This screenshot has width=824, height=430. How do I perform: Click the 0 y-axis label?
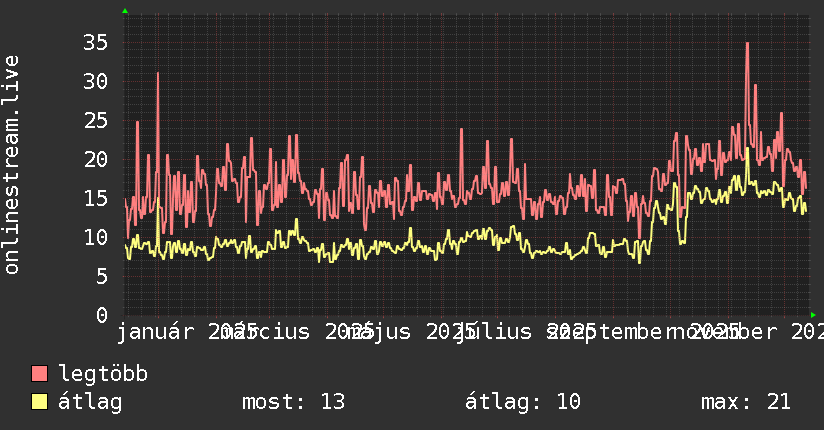102,315
